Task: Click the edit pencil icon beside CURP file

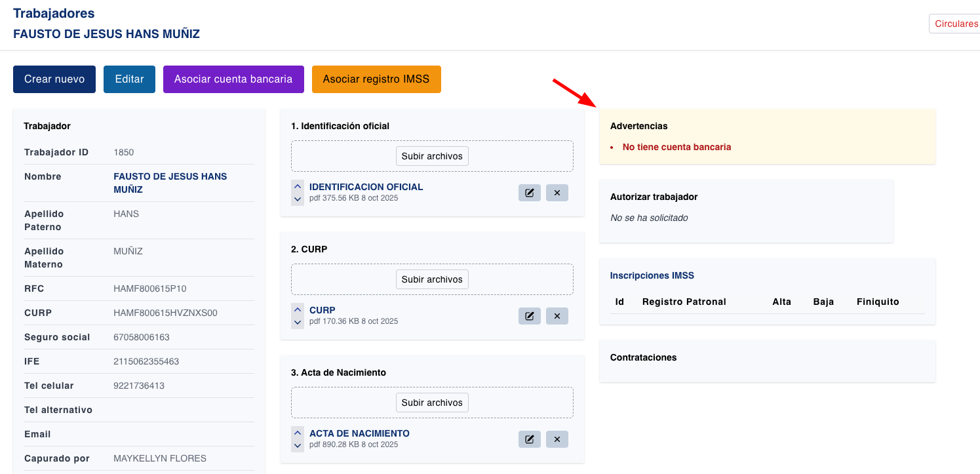Action: 530,315
